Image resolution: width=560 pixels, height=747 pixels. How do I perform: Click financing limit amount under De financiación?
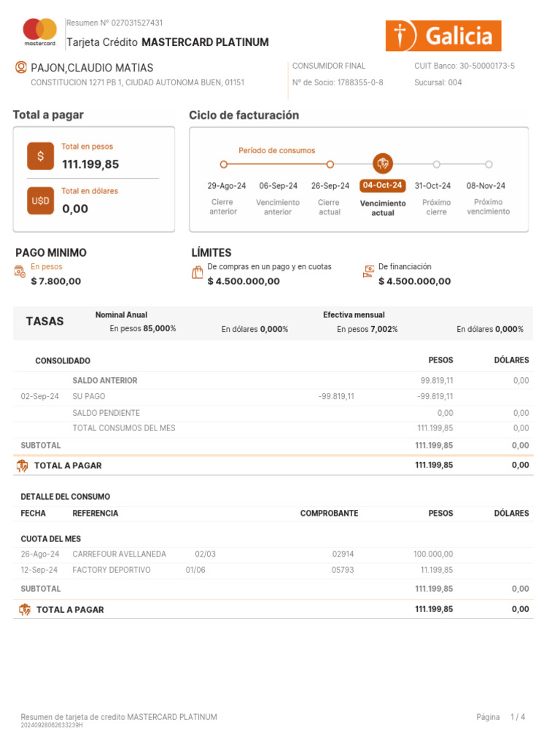[414, 281]
